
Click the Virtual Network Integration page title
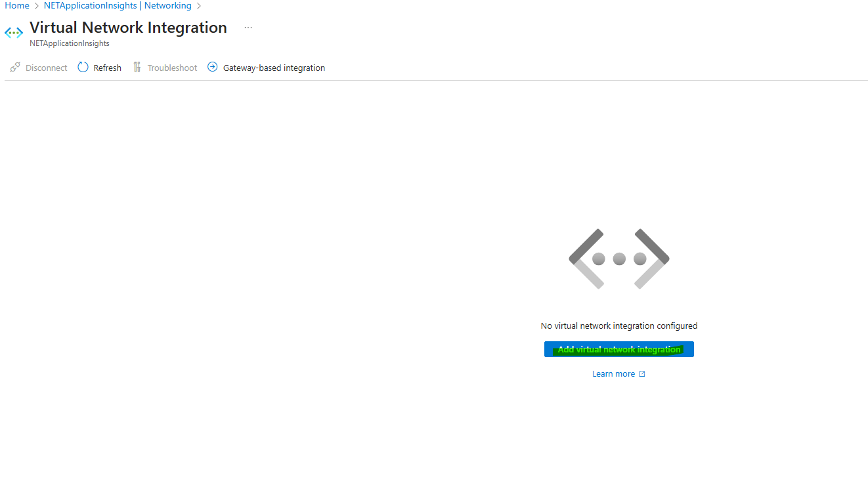pos(128,28)
